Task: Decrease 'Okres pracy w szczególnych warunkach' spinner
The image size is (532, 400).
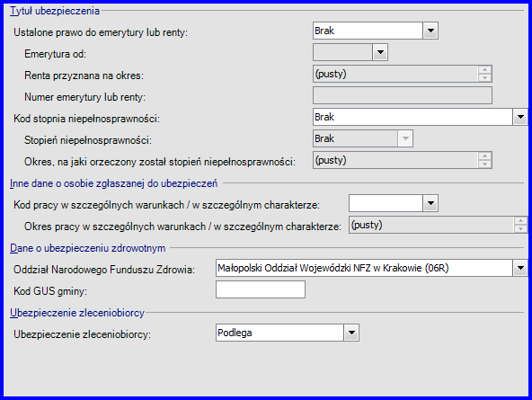Action: 521,229
